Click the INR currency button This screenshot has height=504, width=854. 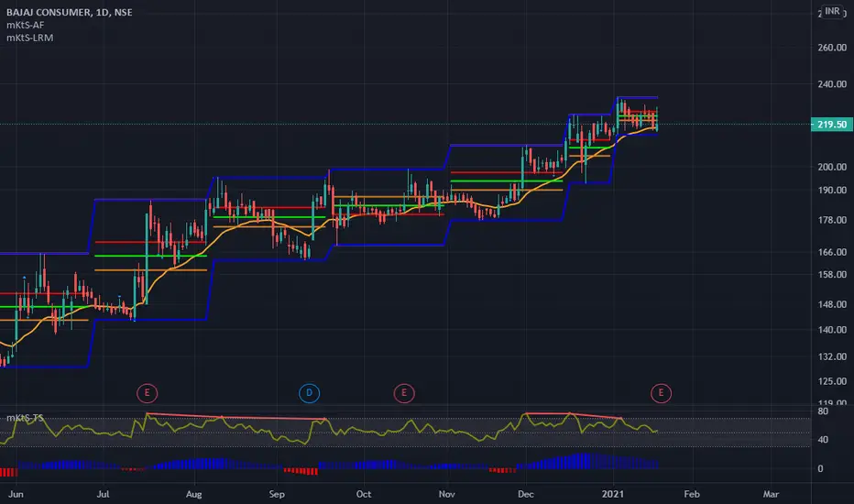(x=832, y=11)
